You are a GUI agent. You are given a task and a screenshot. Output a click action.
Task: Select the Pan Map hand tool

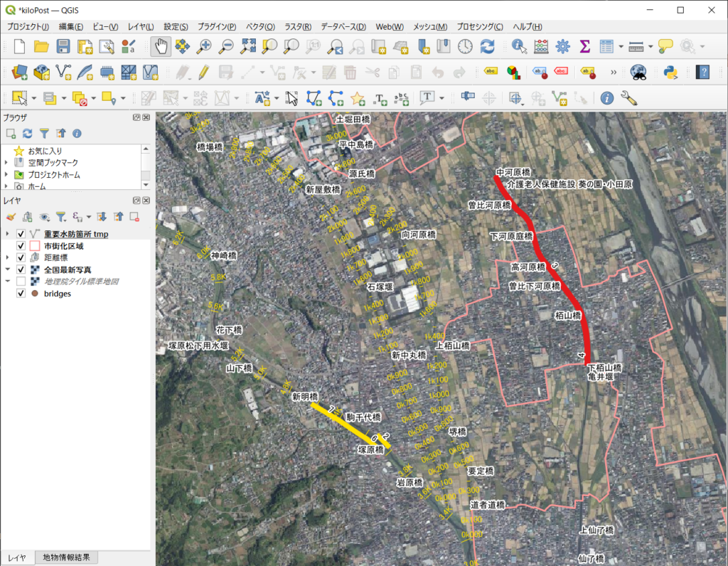point(161,46)
